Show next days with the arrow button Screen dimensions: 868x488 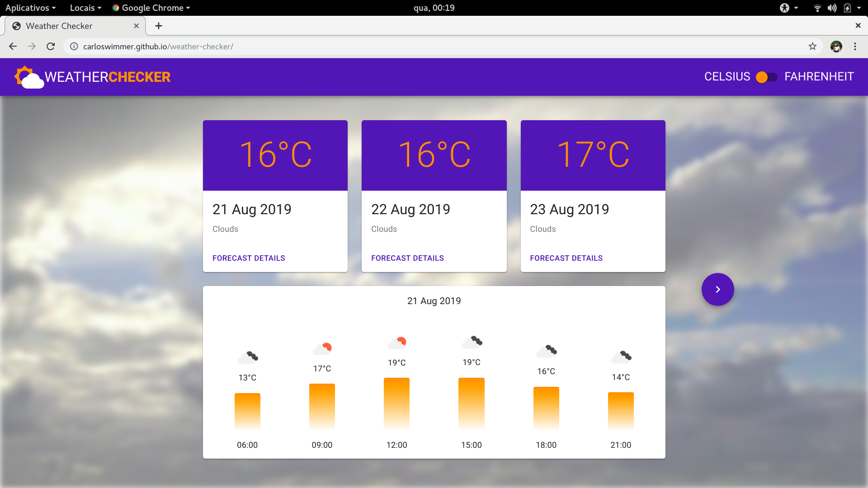click(717, 290)
